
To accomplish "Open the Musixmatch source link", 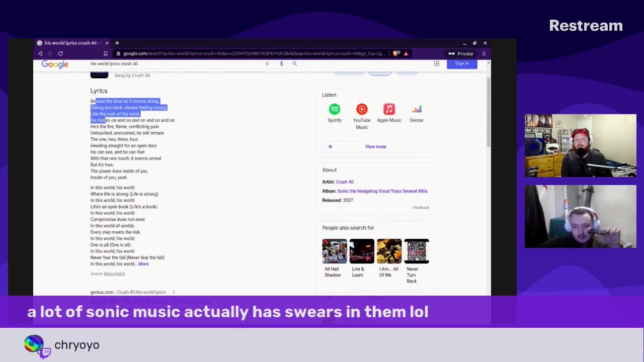I will click(114, 274).
